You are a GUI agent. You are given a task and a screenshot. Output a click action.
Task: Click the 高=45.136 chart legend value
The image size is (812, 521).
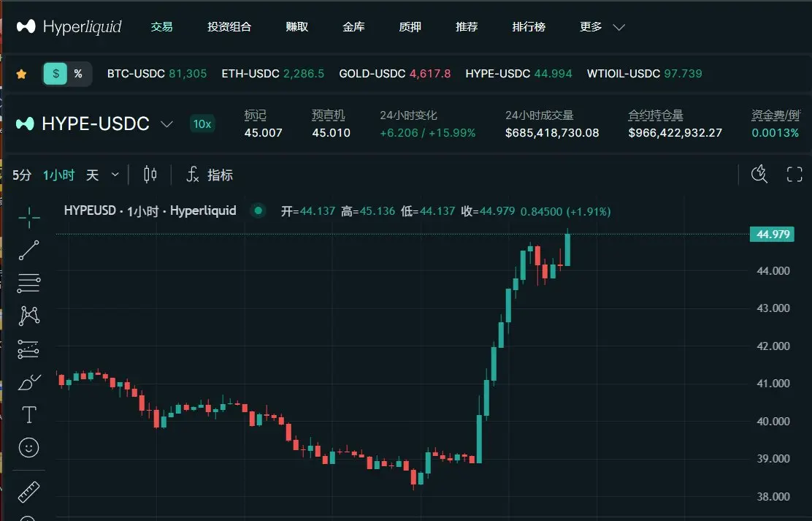(x=368, y=211)
